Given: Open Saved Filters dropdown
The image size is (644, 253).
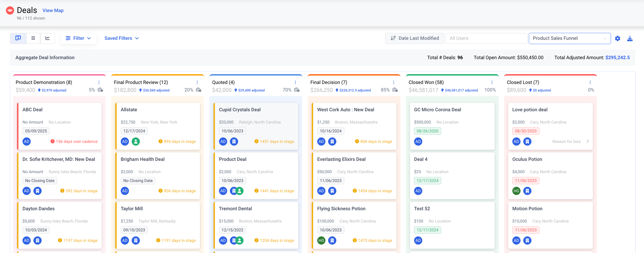Looking at the screenshot, I should click(121, 38).
